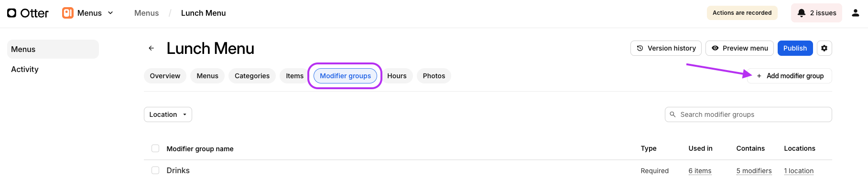Open the user profile icon

click(856, 13)
